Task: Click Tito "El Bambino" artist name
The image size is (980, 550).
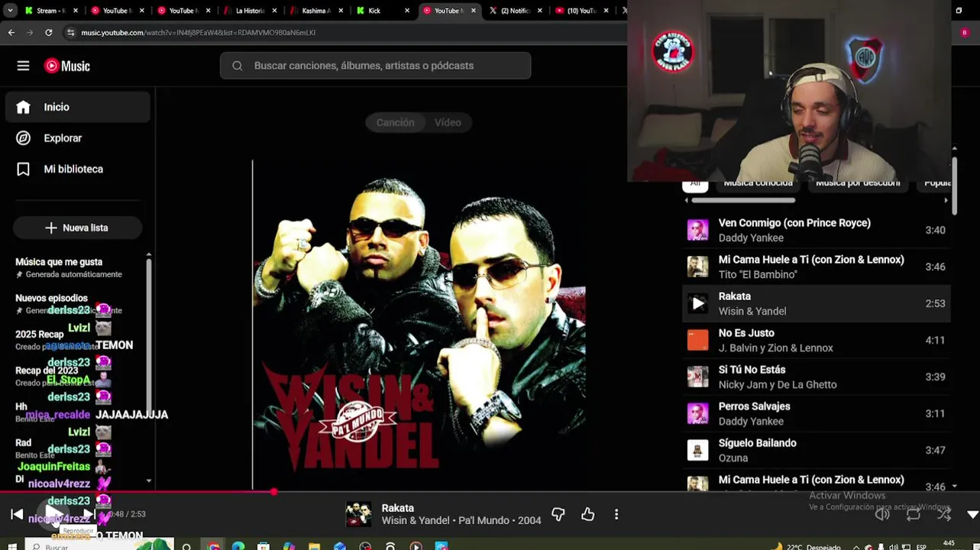Action: [758, 274]
